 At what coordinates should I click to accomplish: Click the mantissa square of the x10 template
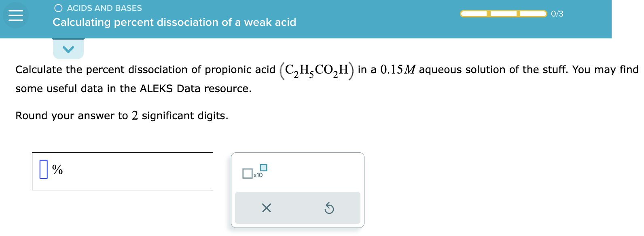tap(248, 174)
